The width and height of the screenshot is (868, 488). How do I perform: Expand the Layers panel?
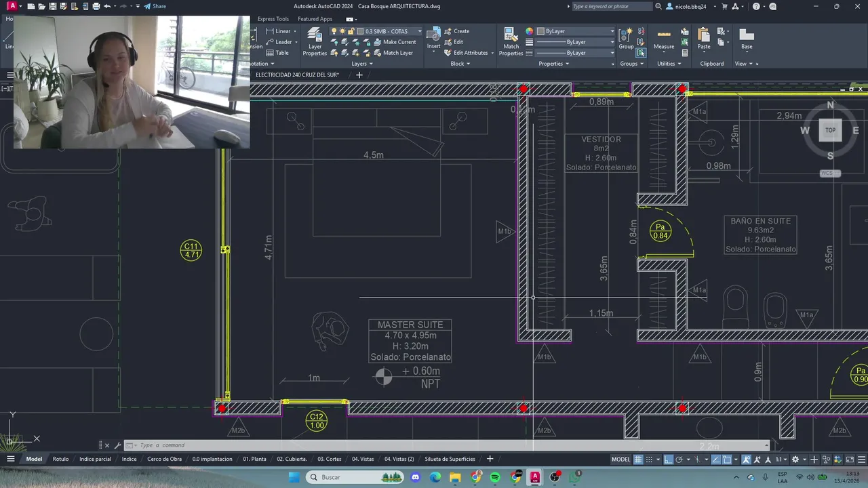click(x=362, y=64)
